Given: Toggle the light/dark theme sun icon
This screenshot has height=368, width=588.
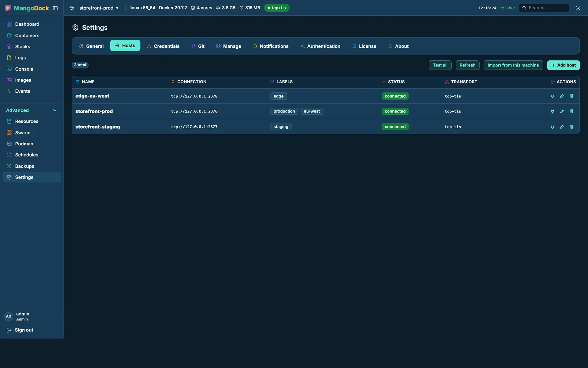Looking at the screenshot, I should (x=578, y=8).
